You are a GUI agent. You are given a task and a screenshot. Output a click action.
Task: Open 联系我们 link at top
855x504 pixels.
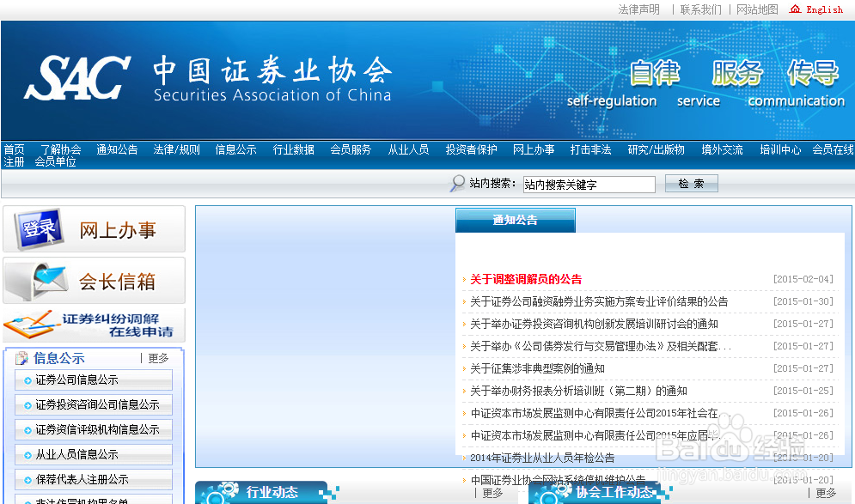pos(701,9)
